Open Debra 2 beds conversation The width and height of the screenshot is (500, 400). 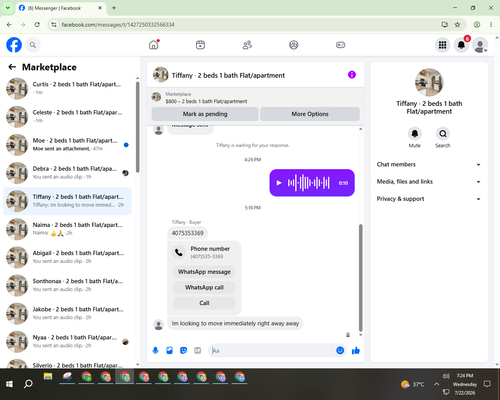click(x=67, y=173)
